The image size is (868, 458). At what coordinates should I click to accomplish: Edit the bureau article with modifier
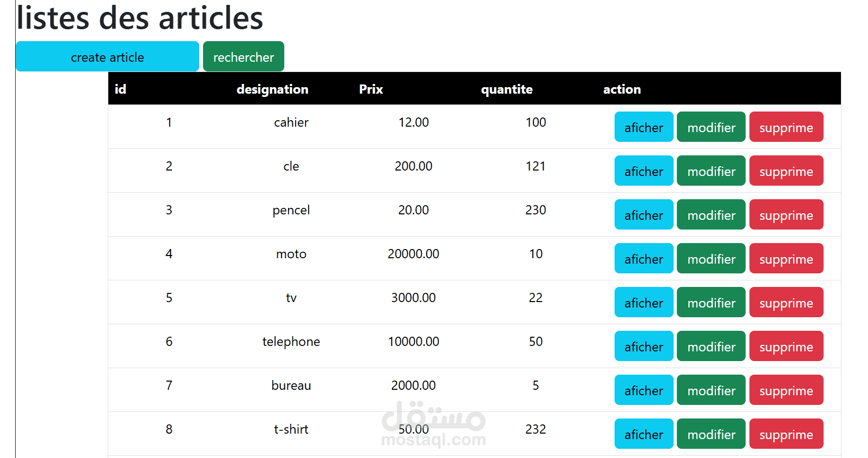[711, 390]
